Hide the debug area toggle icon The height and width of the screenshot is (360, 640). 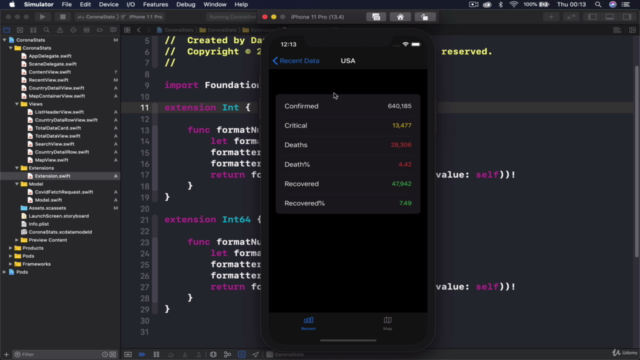tap(128, 355)
